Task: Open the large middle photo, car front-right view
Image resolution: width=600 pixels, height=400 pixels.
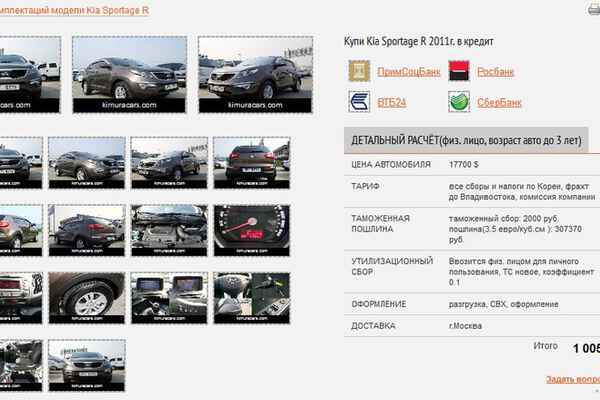Action: (x=129, y=75)
